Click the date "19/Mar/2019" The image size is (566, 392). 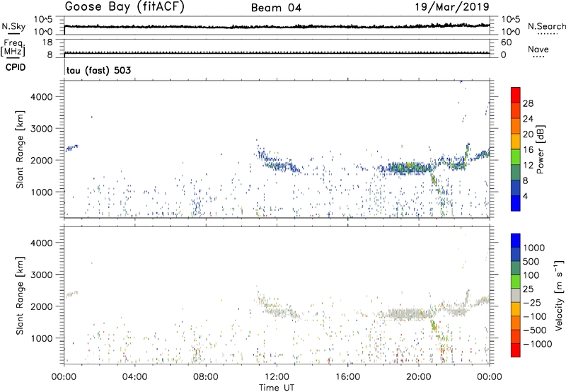tap(452, 7)
